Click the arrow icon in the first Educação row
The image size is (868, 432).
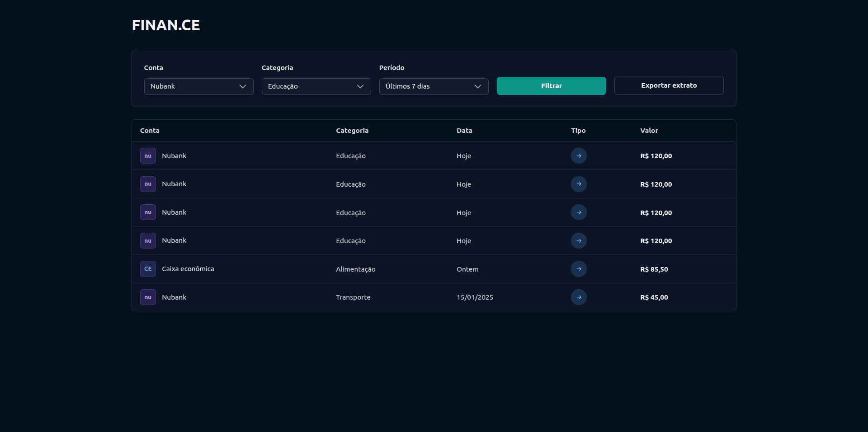[x=579, y=156]
